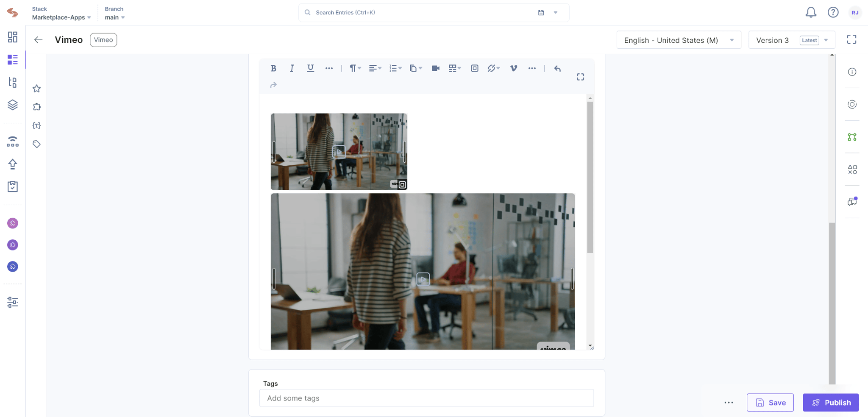Click the Add some tags input
Screen dimensions: 868x417
(426, 398)
